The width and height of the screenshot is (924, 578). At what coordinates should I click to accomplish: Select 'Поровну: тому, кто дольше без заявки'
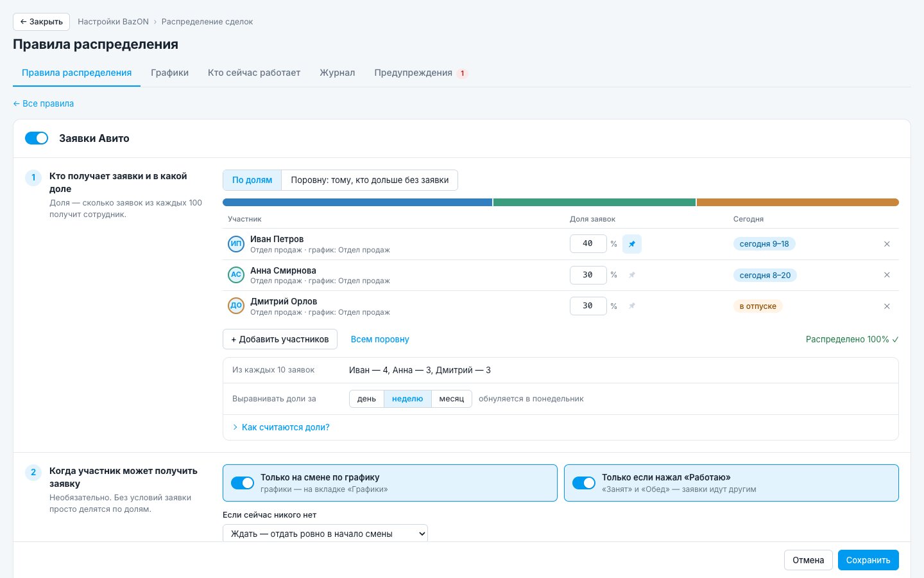coord(370,180)
